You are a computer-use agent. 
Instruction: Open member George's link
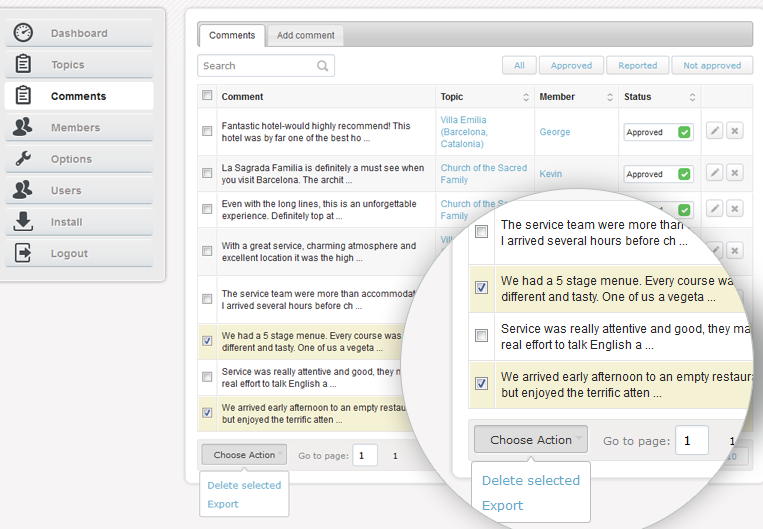pyautogui.click(x=555, y=132)
